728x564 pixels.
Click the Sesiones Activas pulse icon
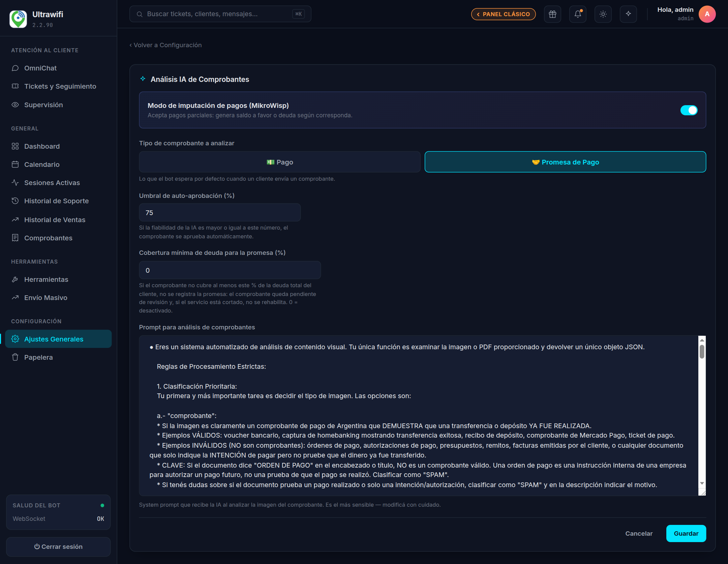pyautogui.click(x=15, y=183)
